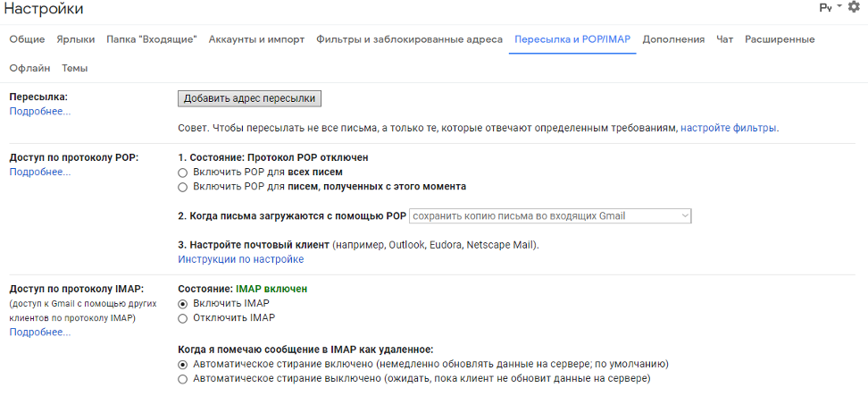
Task: Choose "Автоматическое стирание выключено" option
Action: click(x=183, y=379)
